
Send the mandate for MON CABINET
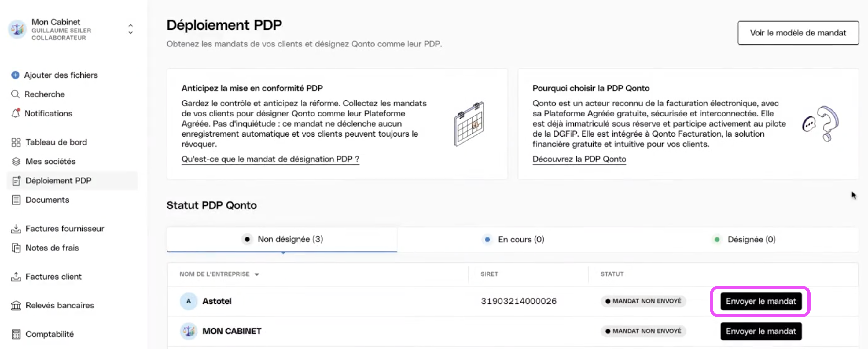pos(761,331)
